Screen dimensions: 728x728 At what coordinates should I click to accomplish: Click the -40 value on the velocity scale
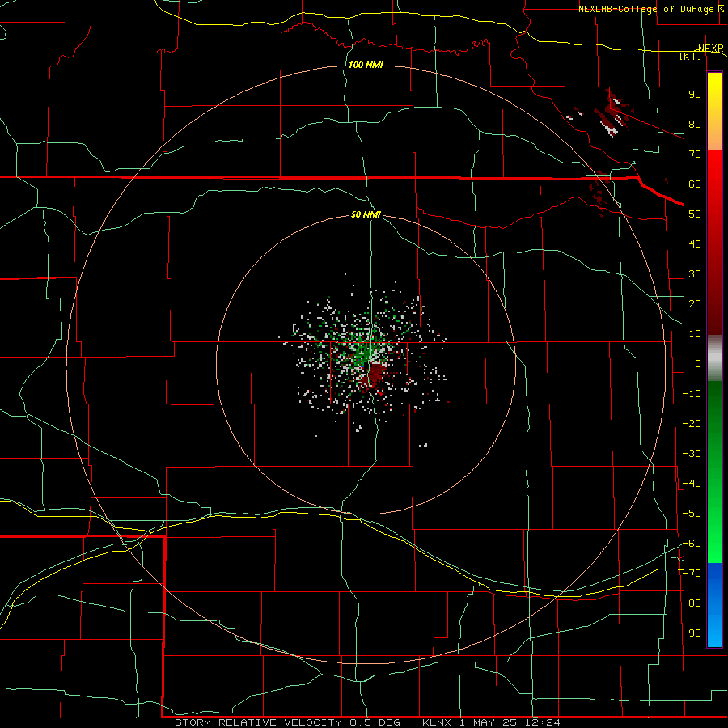point(692,484)
